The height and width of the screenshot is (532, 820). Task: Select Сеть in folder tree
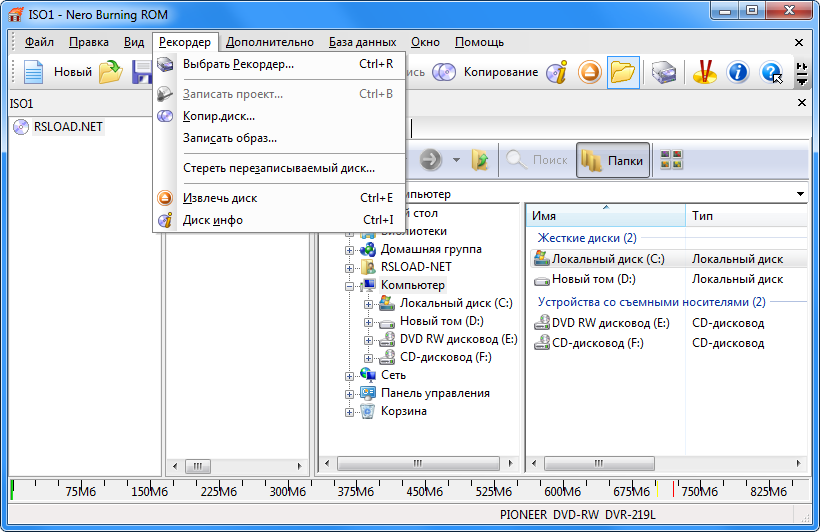(x=393, y=375)
